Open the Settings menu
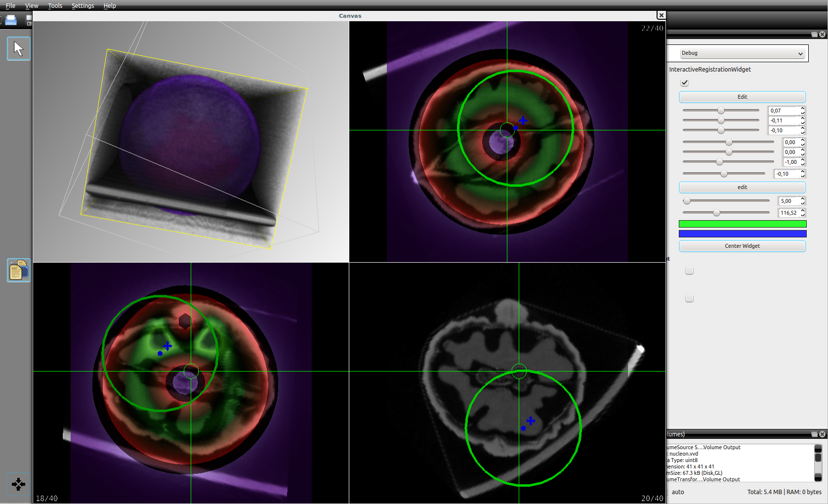The width and height of the screenshot is (828, 504). 83,6
